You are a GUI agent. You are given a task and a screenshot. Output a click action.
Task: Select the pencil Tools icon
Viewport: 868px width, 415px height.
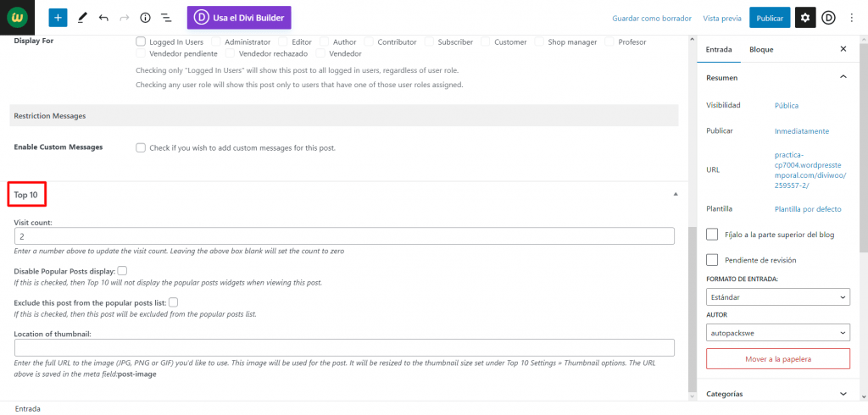[x=82, y=18]
